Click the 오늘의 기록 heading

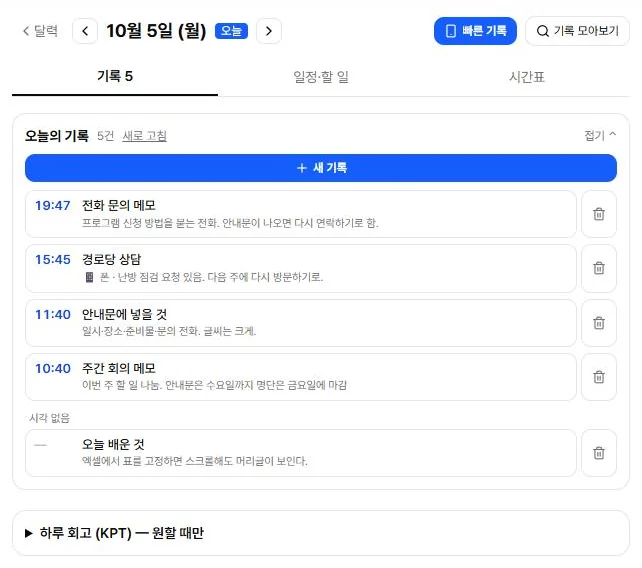[x=57, y=136]
